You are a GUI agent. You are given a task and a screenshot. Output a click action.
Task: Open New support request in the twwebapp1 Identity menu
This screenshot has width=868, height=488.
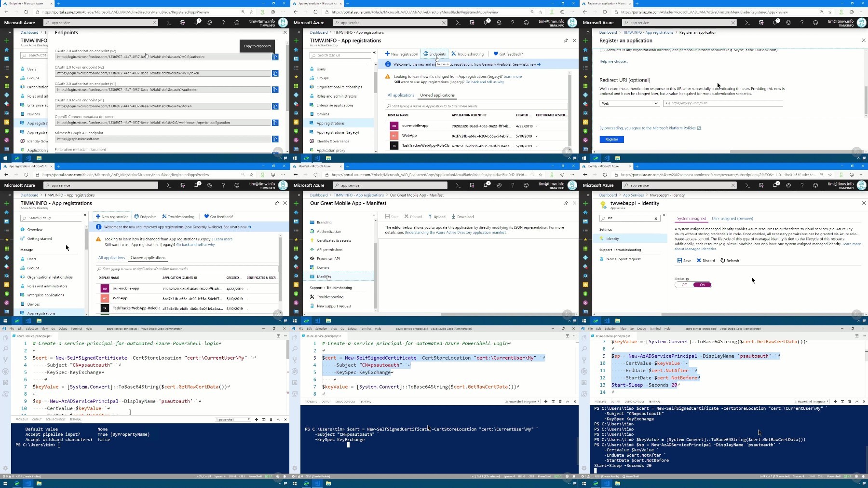pos(623,259)
